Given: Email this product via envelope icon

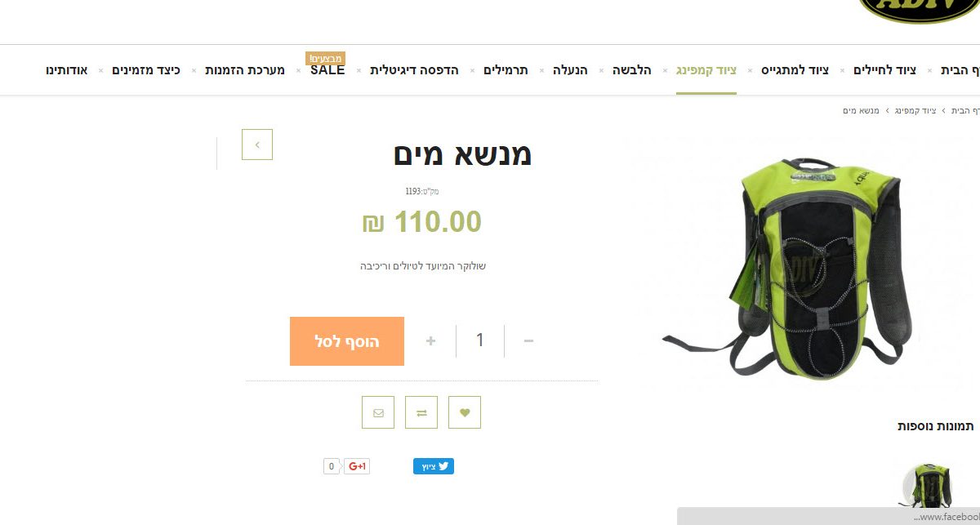Looking at the screenshot, I should click(378, 412).
